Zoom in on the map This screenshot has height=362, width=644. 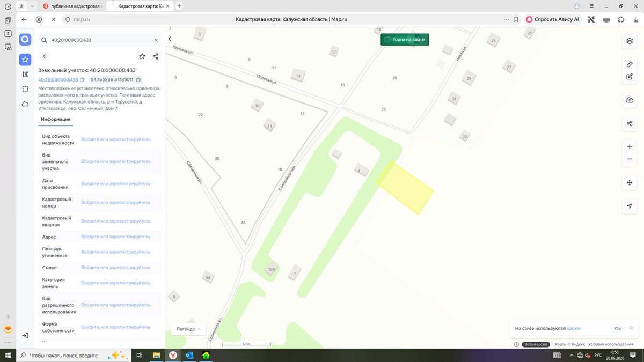pyautogui.click(x=630, y=147)
